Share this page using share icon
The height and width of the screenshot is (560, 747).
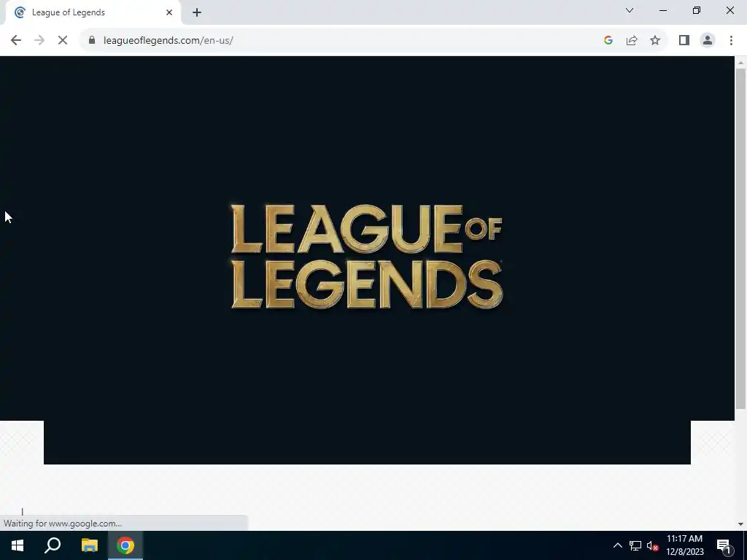pyautogui.click(x=632, y=41)
